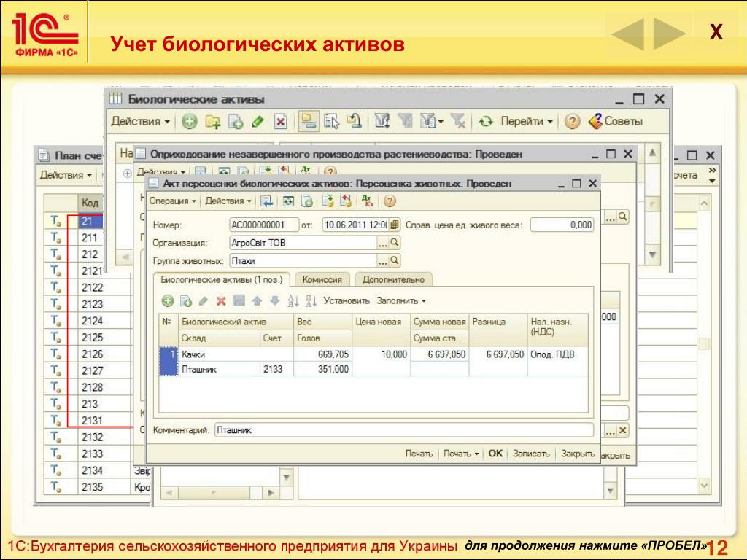Click disable filter icon in Биологические активы toolbar
This screenshot has height=560, width=747.
click(x=458, y=122)
